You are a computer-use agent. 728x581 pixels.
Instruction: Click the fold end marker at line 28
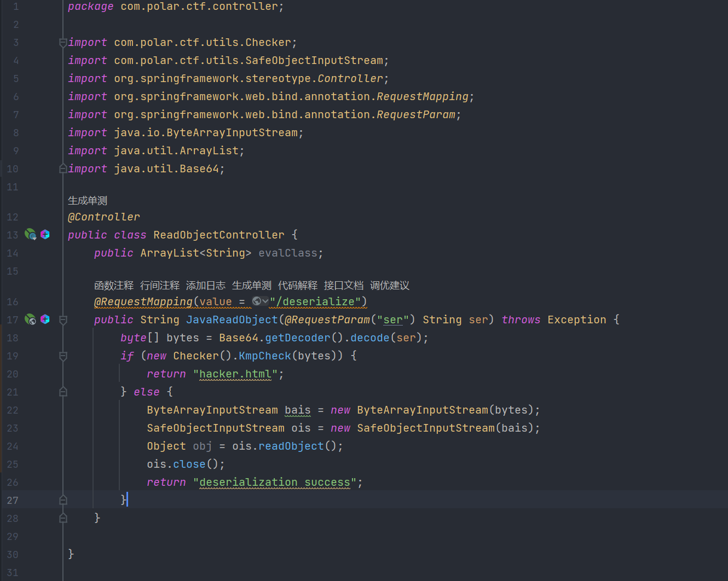click(x=63, y=519)
